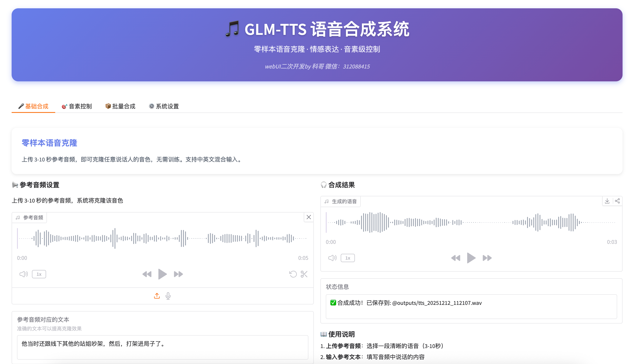Switch to the 音素控制 tab
Screen dimensions: 635x364
coord(77,106)
